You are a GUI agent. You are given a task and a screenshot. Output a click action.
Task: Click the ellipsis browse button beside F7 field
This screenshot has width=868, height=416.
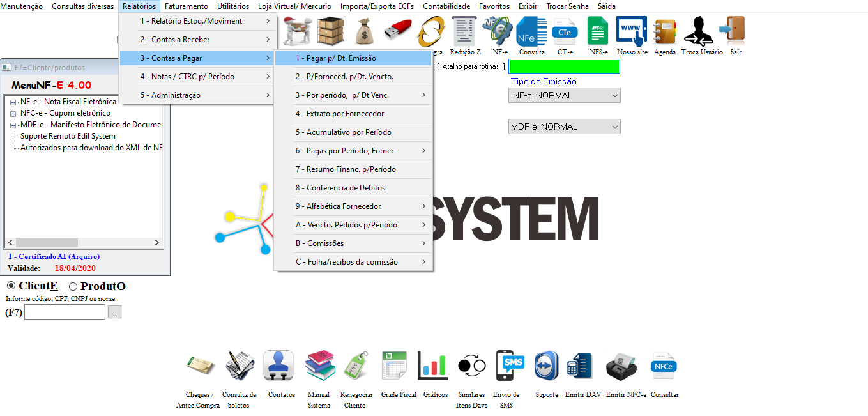tap(114, 312)
